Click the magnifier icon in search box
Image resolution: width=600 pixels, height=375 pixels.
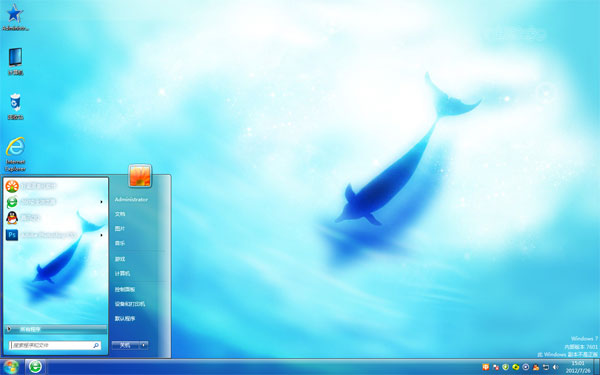(96, 345)
